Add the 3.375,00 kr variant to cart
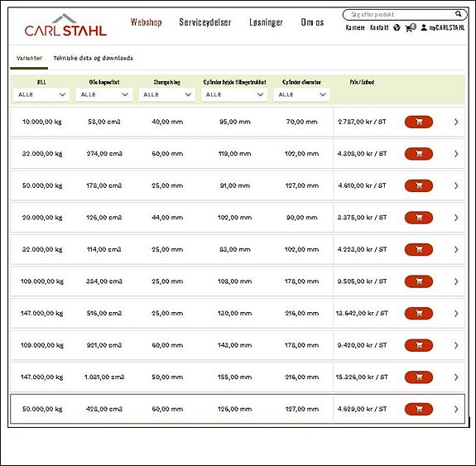 419,218
